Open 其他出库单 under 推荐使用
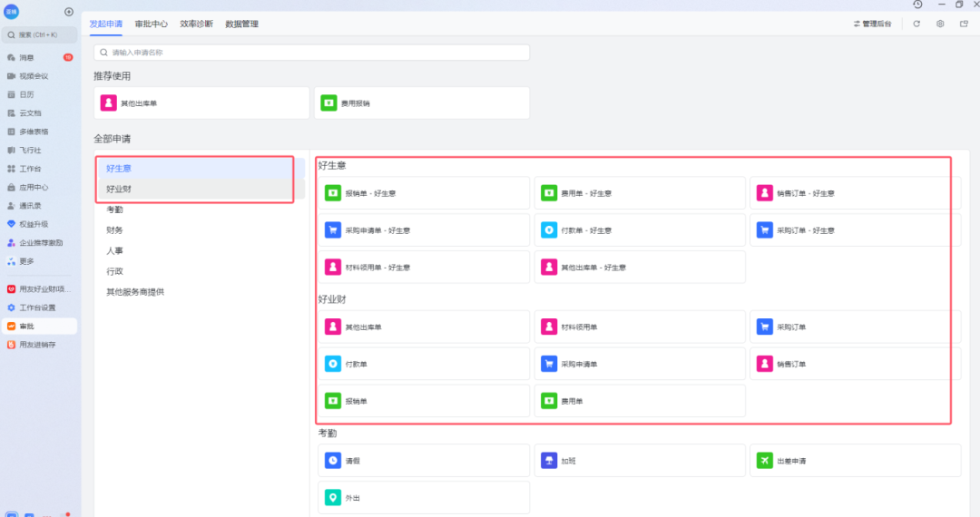The height and width of the screenshot is (517, 980). 201,103
